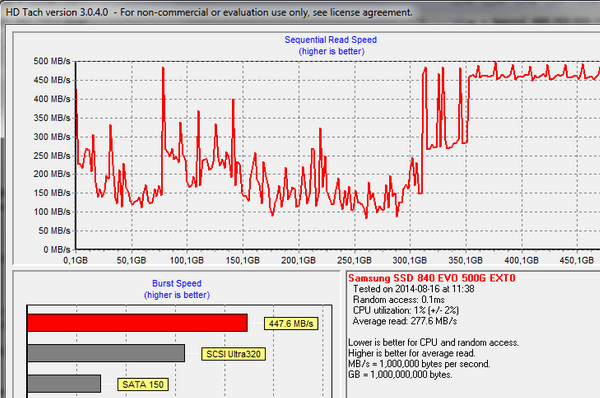Click the '450,1GB' x-axis label
Viewport: 600px width, 398px height.
(x=577, y=261)
